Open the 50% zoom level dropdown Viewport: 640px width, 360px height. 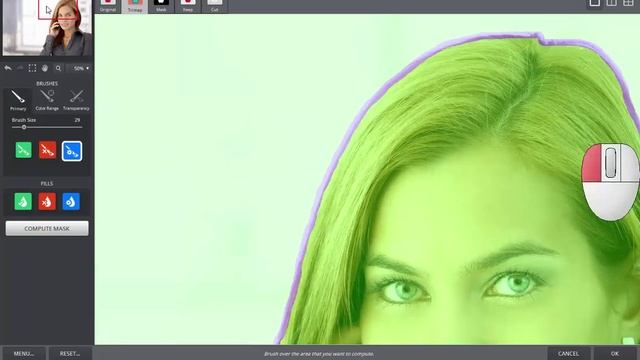pyautogui.click(x=80, y=68)
